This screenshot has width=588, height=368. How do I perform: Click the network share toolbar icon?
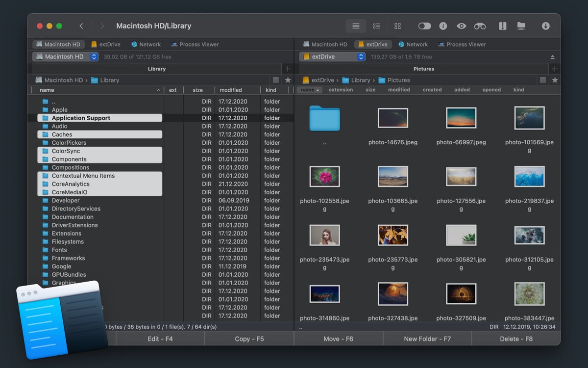pyautogui.click(x=521, y=26)
